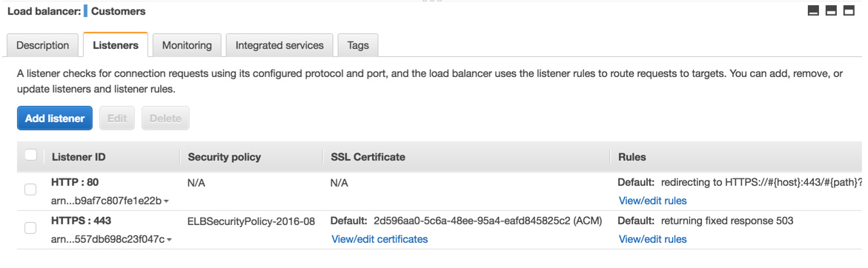The width and height of the screenshot is (868, 268).
Task: Click the Delete listener button
Action: point(165,118)
